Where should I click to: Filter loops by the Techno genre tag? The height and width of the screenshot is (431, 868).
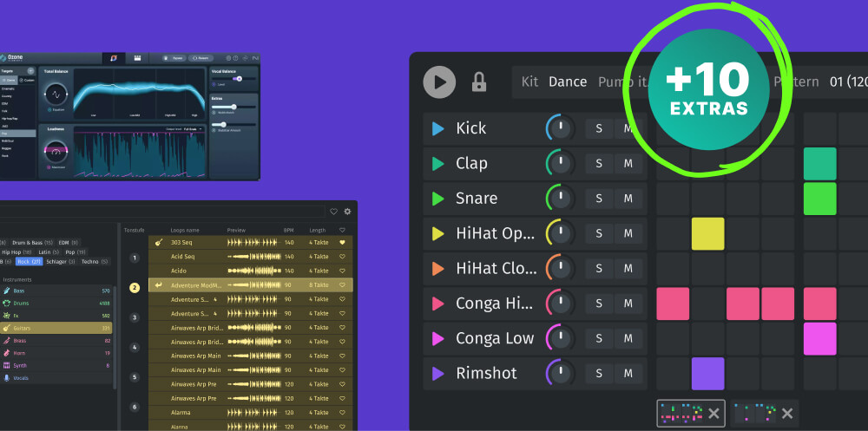[x=95, y=262]
